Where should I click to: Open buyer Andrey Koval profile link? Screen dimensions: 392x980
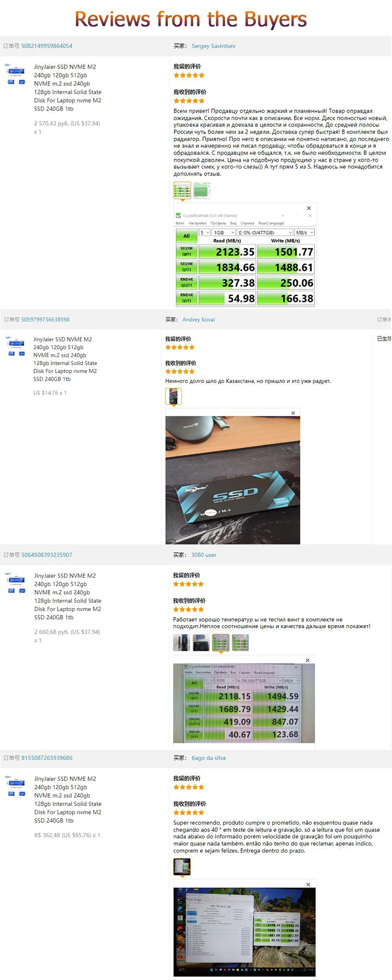click(198, 319)
